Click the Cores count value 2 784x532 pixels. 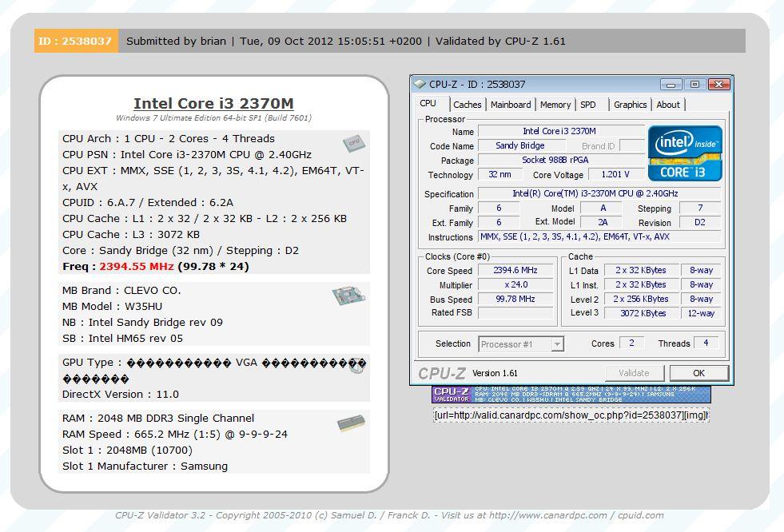point(632,343)
